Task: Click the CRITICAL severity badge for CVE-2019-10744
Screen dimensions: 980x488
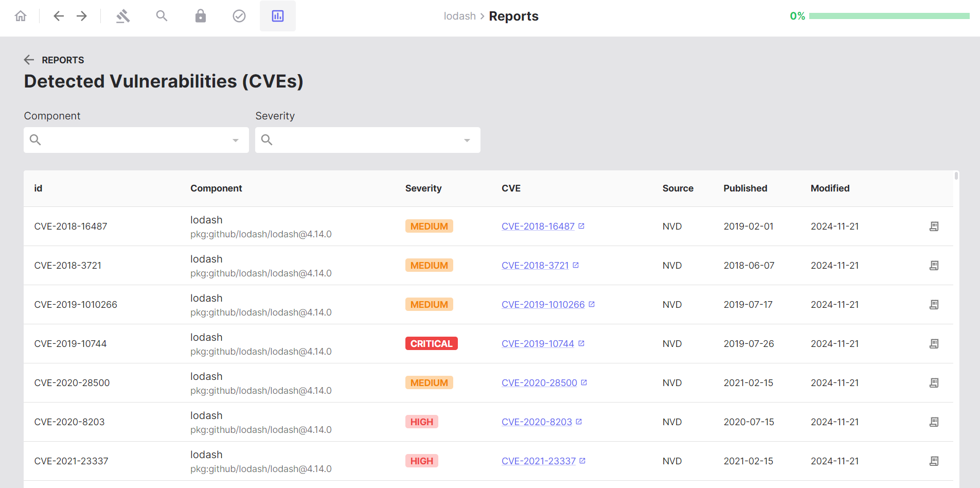Action: click(x=431, y=343)
